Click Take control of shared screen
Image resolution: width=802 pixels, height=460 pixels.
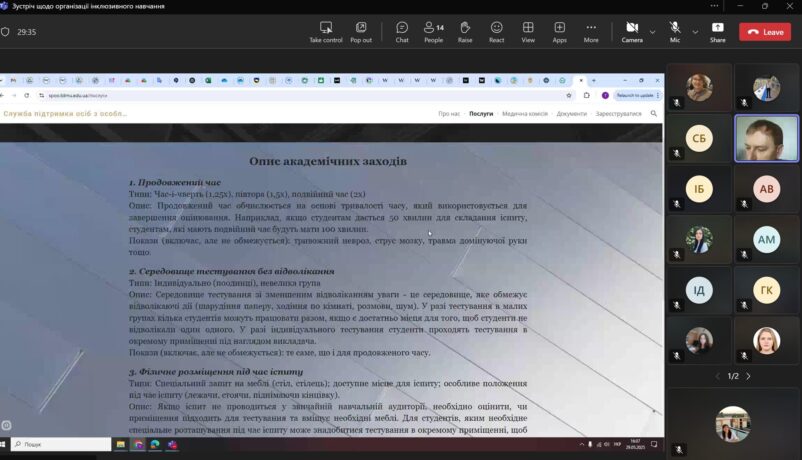point(326,31)
